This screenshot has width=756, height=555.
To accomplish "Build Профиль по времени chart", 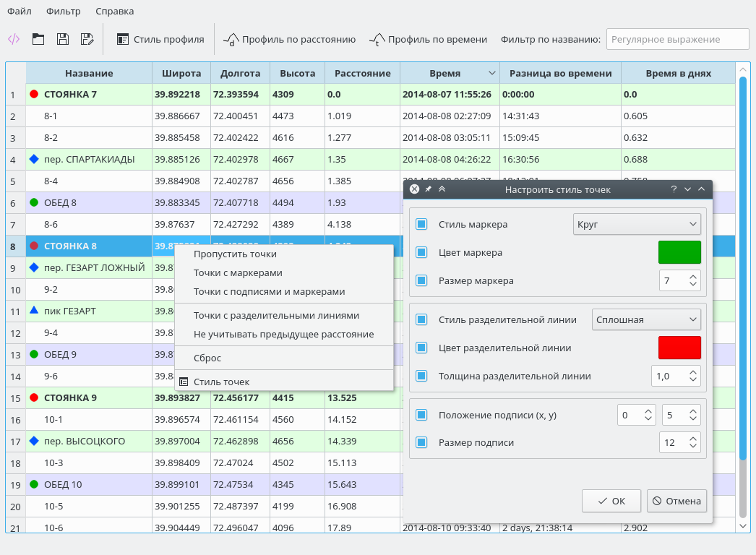I will click(428, 40).
